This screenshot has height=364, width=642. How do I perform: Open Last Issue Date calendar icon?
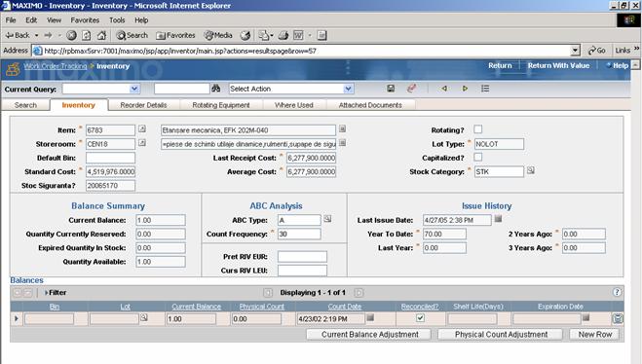point(498,219)
